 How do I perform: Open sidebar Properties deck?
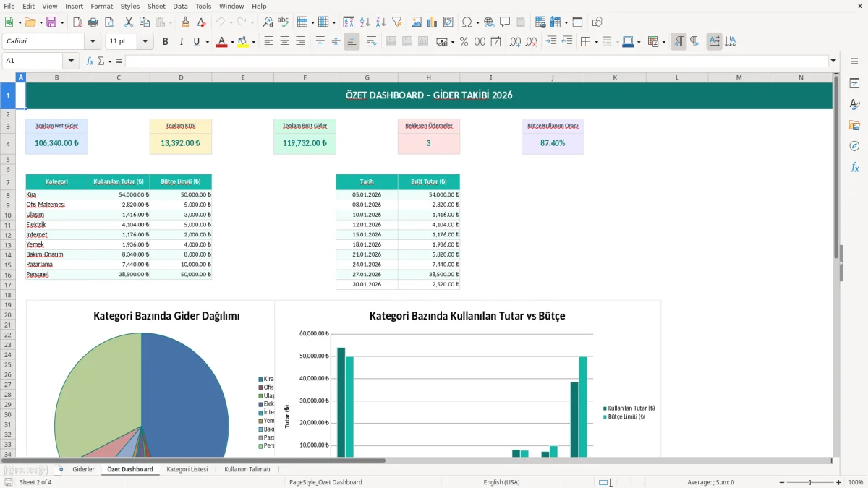(854, 84)
